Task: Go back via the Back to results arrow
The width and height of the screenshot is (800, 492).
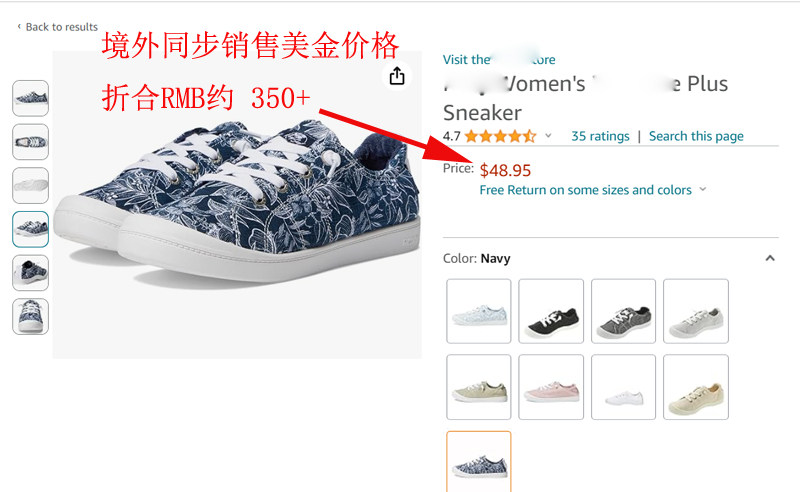Action: 19,27
